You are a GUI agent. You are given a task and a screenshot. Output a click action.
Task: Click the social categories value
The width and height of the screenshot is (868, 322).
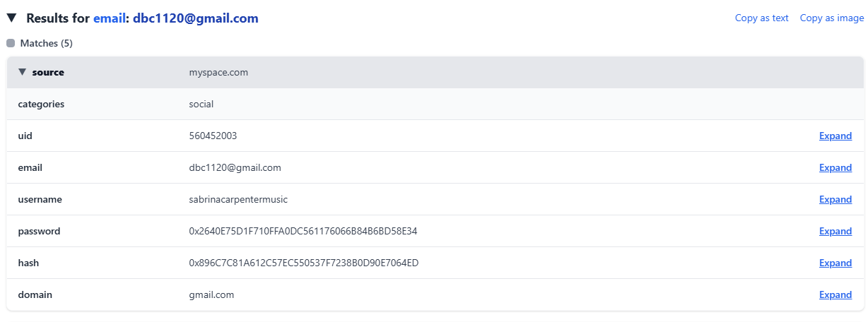[x=201, y=104]
